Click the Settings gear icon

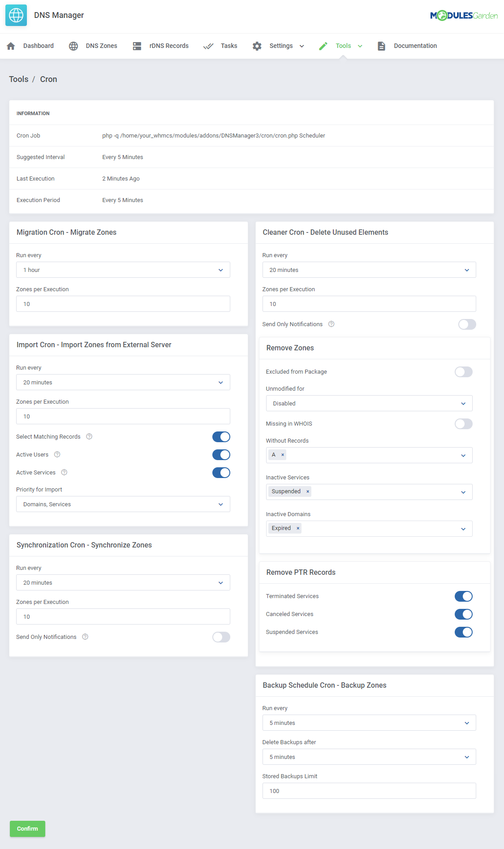point(257,46)
